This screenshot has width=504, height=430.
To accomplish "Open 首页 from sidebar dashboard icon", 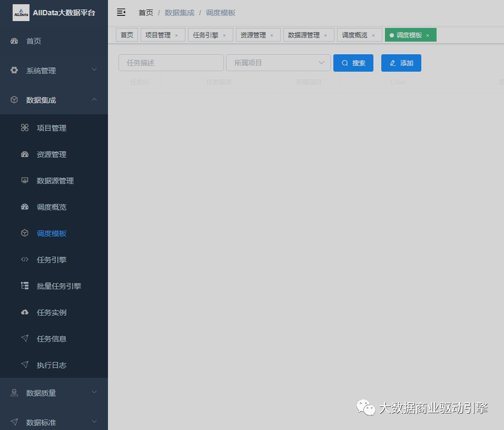I will tap(15, 41).
